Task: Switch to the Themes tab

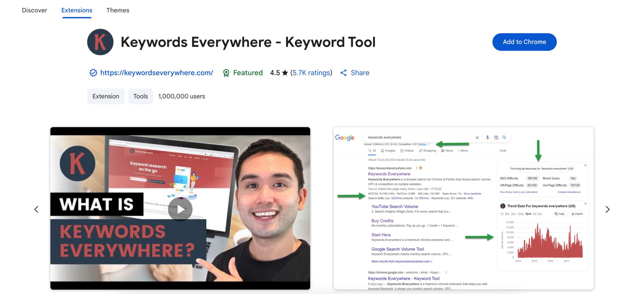Action: (x=118, y=10)
